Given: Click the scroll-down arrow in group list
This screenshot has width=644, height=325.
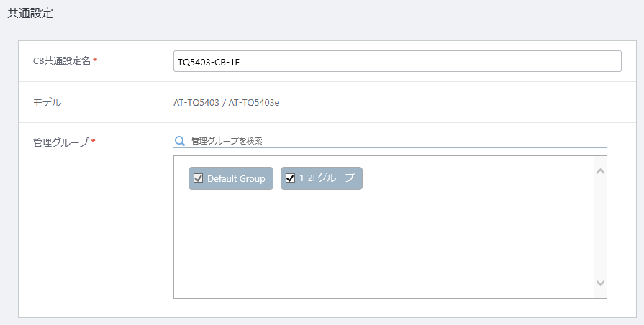Looking at the screenshot, I should [600, 283].
